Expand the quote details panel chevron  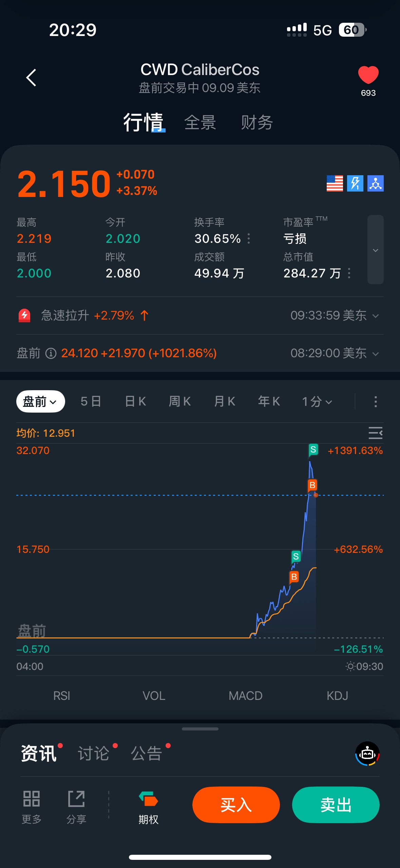pyautogui.click(x=375, y=250)
